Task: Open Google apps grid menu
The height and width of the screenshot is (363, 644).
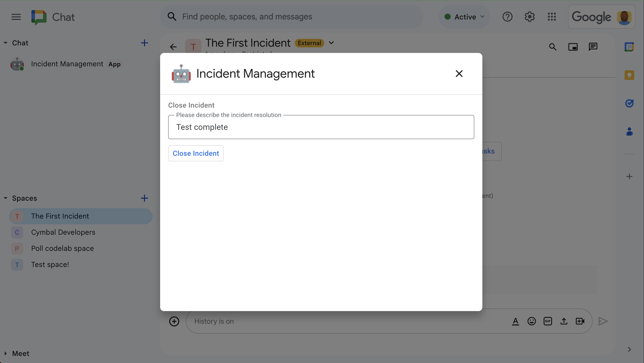Action: click(x=552, y=17)
